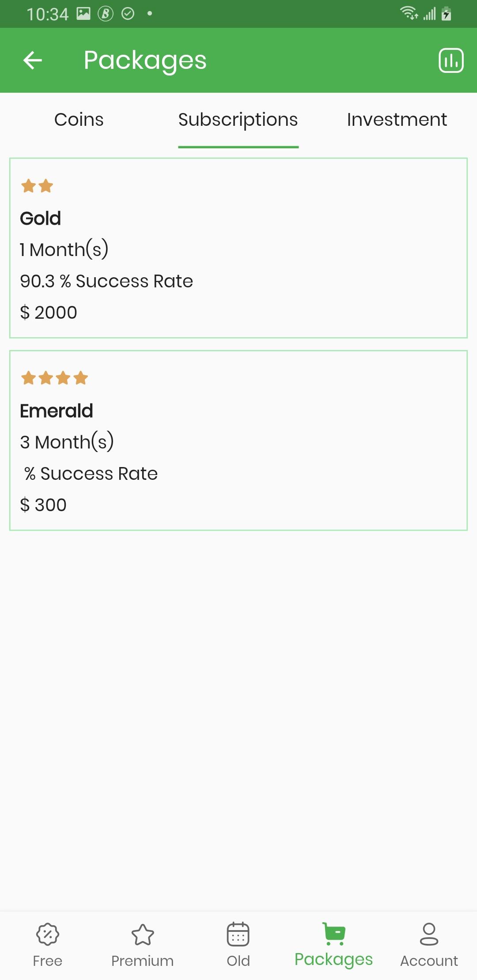Tap the 90.3 % Success Rate text

pos(106,281)
